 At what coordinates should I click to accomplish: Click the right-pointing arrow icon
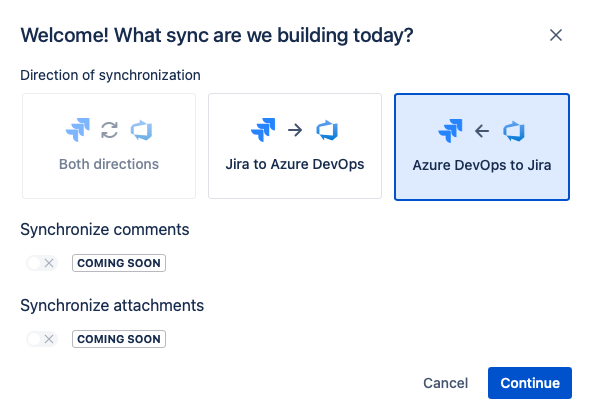[x=295, y=130]
